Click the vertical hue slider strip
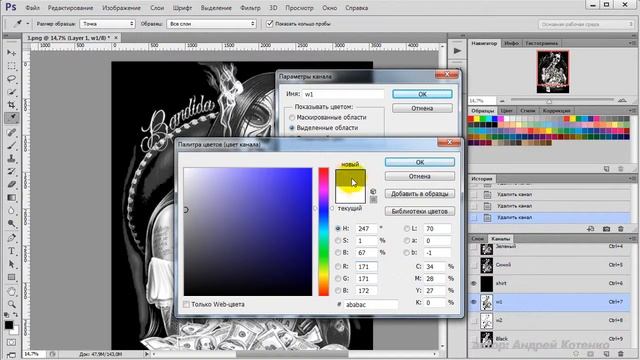640x360 pixels. pyautogui.click(x=323, y=232)
